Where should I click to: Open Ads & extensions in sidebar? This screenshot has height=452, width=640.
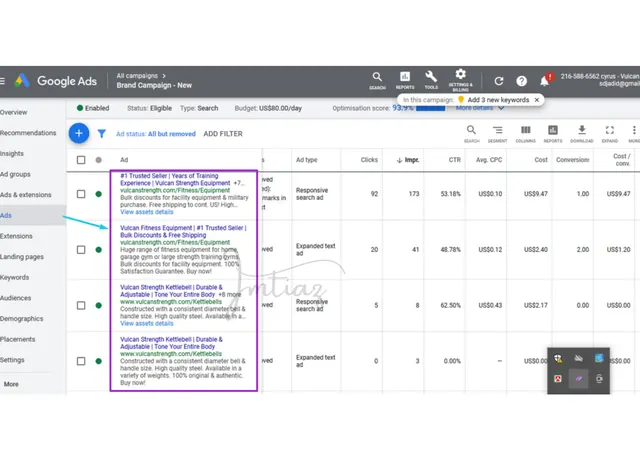26,195
